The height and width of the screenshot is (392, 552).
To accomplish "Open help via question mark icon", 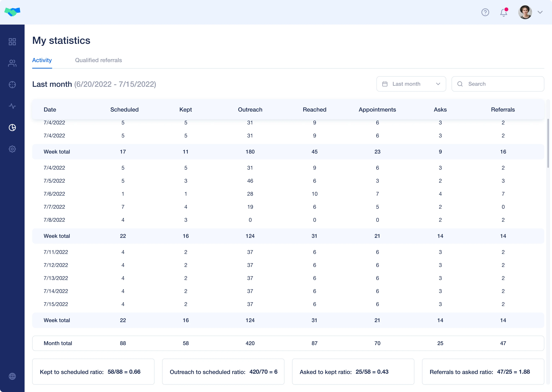I will [x=485, y=12].
